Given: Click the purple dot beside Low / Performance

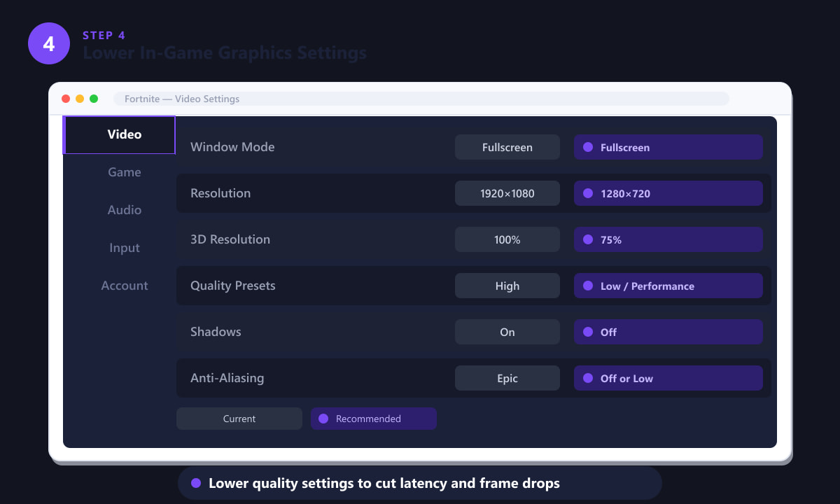Looking at the screenshot, I should click(x=588, y=286).
